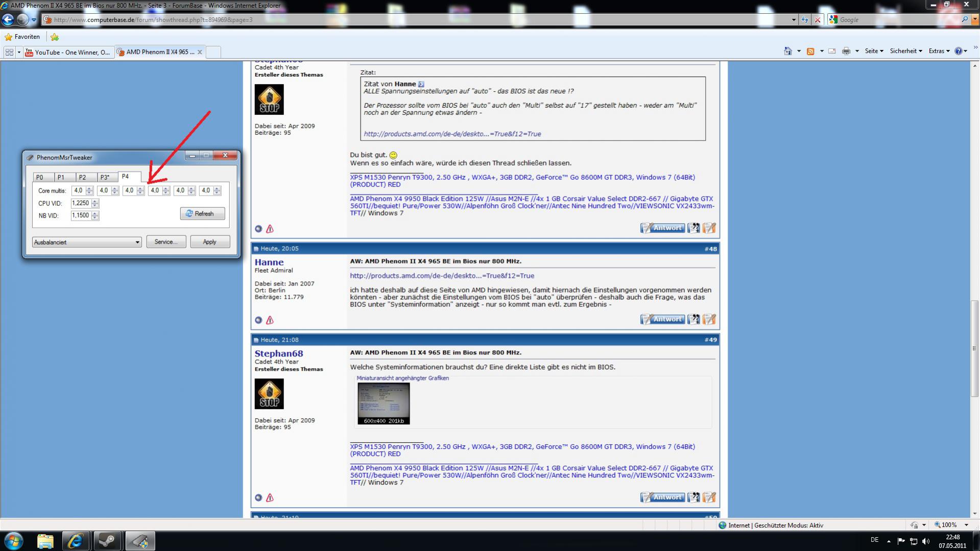Screen dimensions: 980x551
Task: Open the print options dropdown arrow
Action: pyautogui.click(x=857, y=51)
